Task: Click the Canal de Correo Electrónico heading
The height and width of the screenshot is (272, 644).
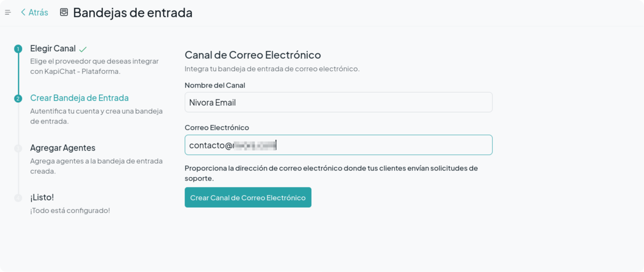Action: tap(253, 55)
